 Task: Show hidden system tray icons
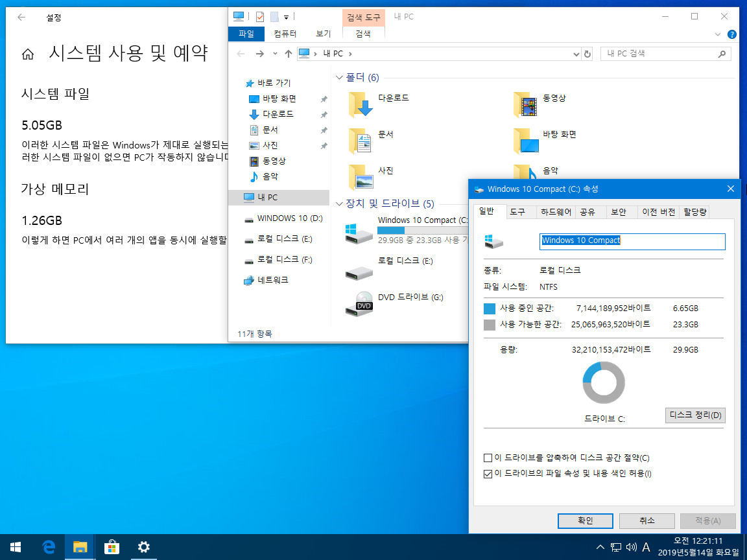[600, 547]
